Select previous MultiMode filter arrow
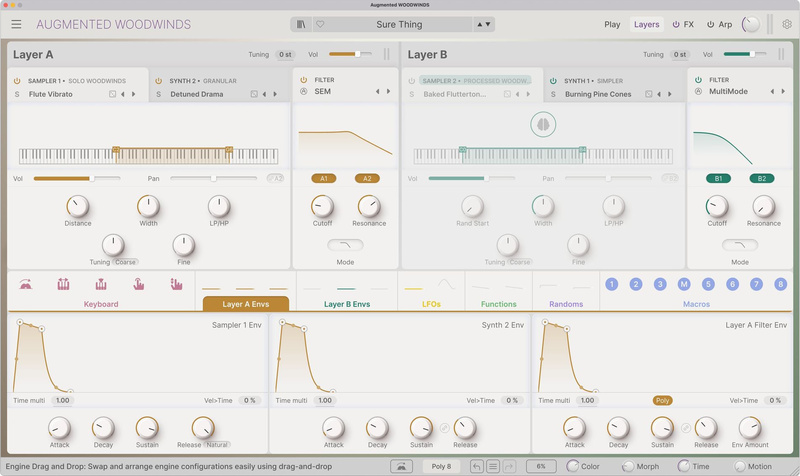 pos(772,91)
